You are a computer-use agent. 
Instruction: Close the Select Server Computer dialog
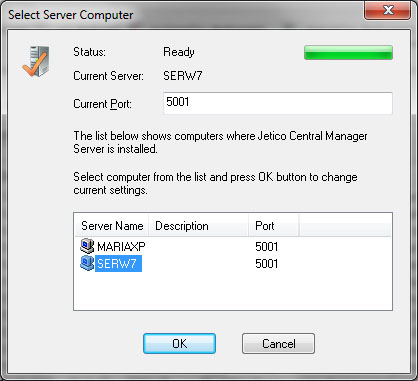tap(387, 10)
